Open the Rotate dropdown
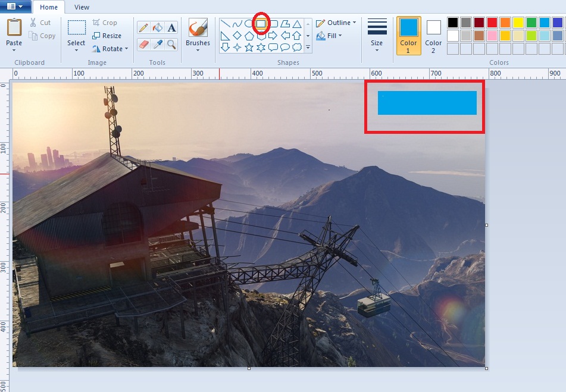The width and height of the screenshot is (566, 392). click(110, 49)
